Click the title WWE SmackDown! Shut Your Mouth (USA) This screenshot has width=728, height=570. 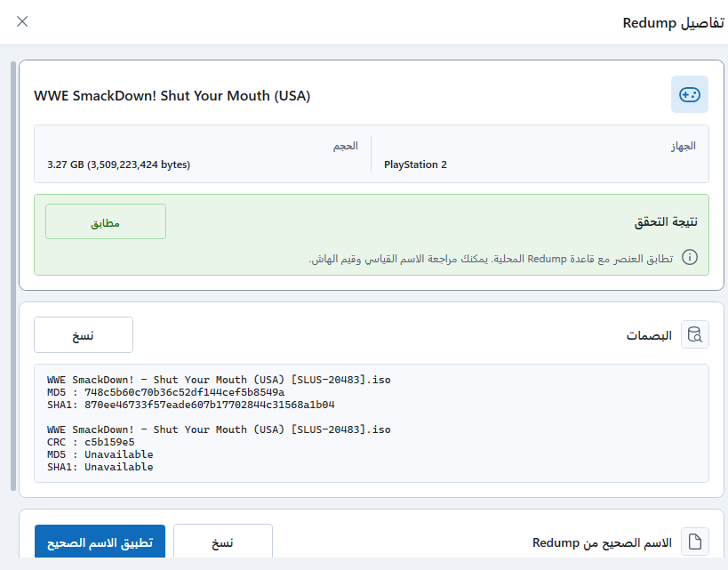(172, 96)
